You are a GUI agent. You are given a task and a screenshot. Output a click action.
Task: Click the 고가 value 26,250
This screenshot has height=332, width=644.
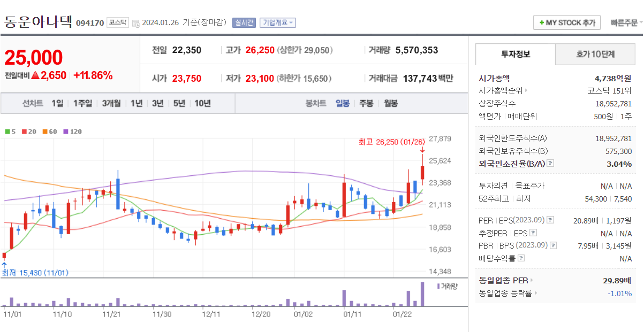point(260,50)
